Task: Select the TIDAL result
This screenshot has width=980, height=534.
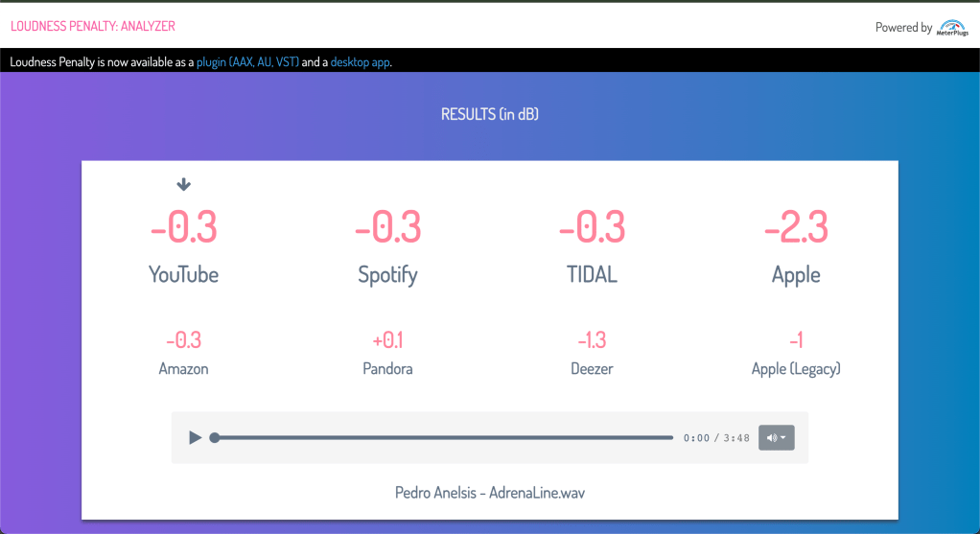Action: tap(592, 245)
